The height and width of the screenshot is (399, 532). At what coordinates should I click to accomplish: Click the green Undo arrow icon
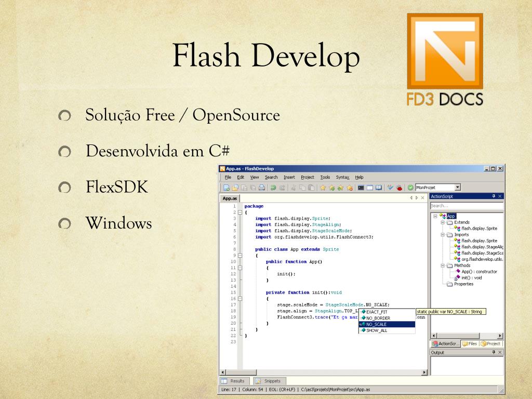point(273,188)
